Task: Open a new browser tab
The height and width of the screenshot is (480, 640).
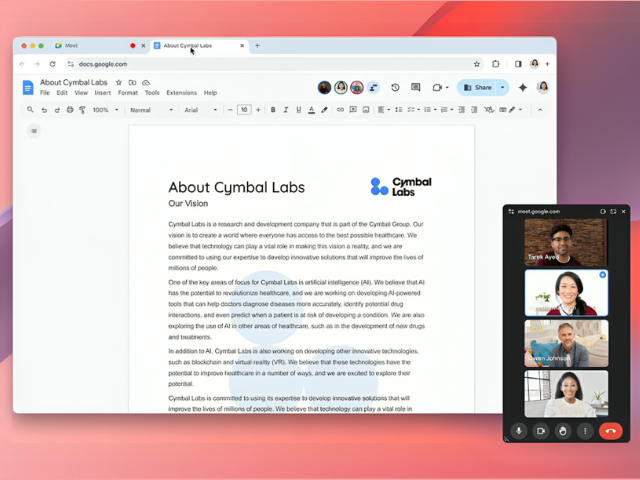Action: [257, 46]
